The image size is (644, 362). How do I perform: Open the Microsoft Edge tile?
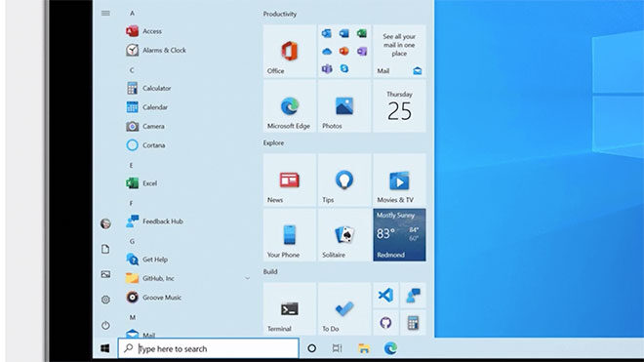coord(290,106)
